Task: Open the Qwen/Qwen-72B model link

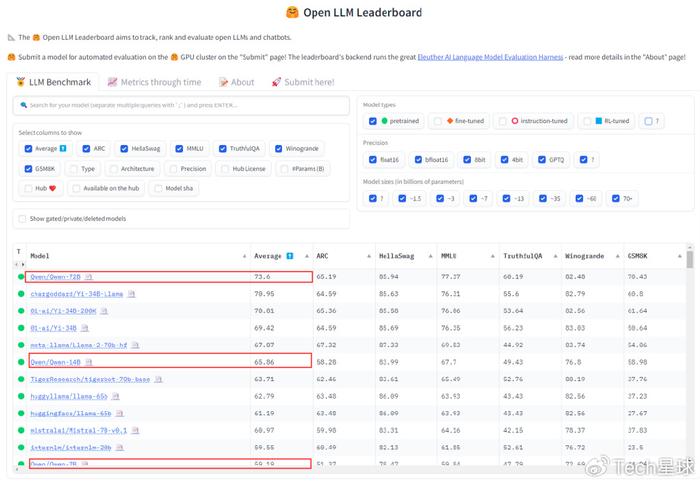Action: 55,277
